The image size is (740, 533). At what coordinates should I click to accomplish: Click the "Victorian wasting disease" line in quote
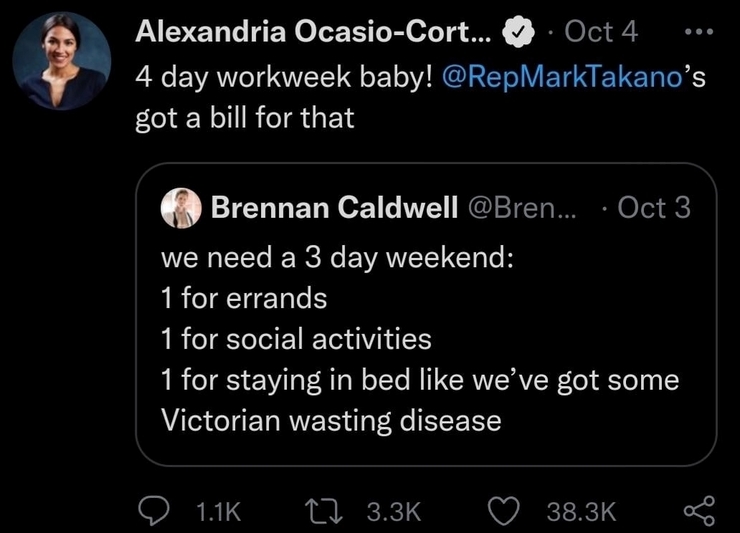(331, 420)
